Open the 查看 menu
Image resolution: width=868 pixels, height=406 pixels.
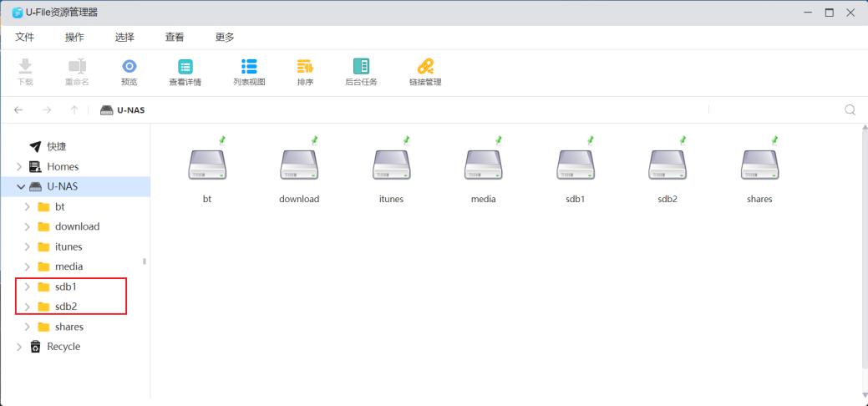tap(175, 37)
